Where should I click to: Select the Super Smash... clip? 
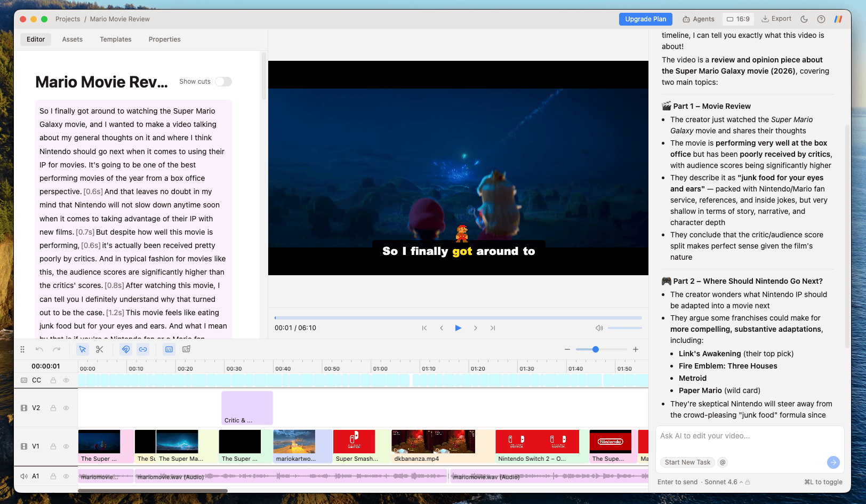tap(362, 446)
